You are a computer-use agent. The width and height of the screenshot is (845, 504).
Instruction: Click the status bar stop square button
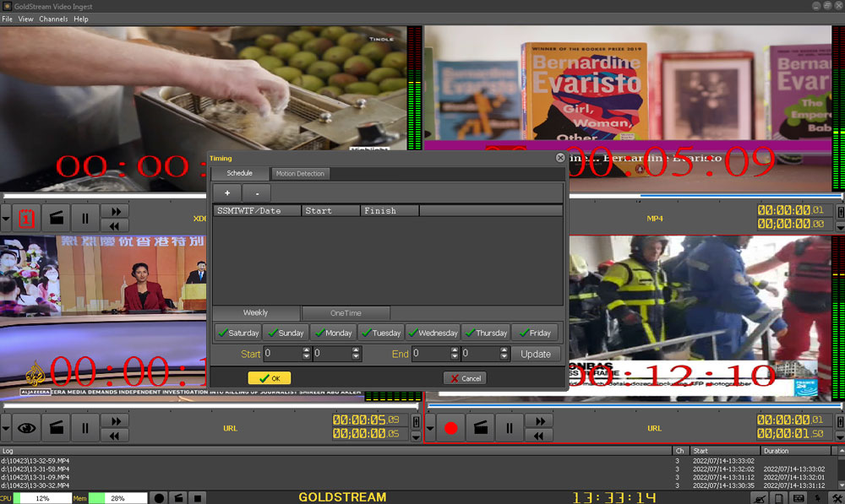tap(198, 498)
